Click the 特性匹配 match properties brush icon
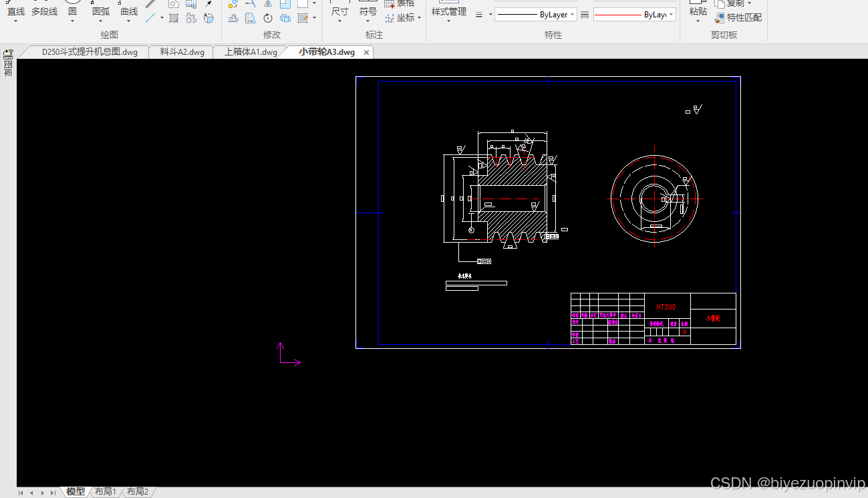 pos(720,18)
